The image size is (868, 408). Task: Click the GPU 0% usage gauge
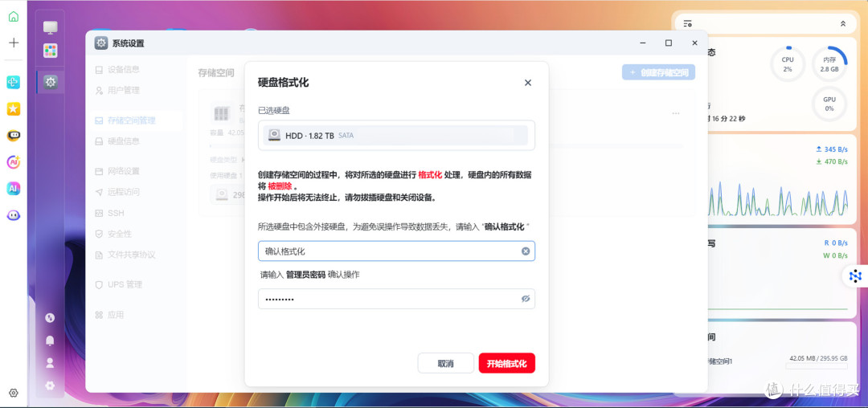[x=829, y=104]
